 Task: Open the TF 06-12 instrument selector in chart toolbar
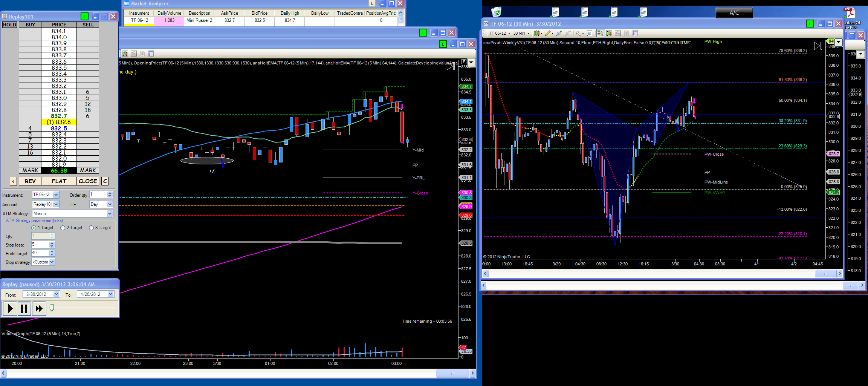point(500,33)
